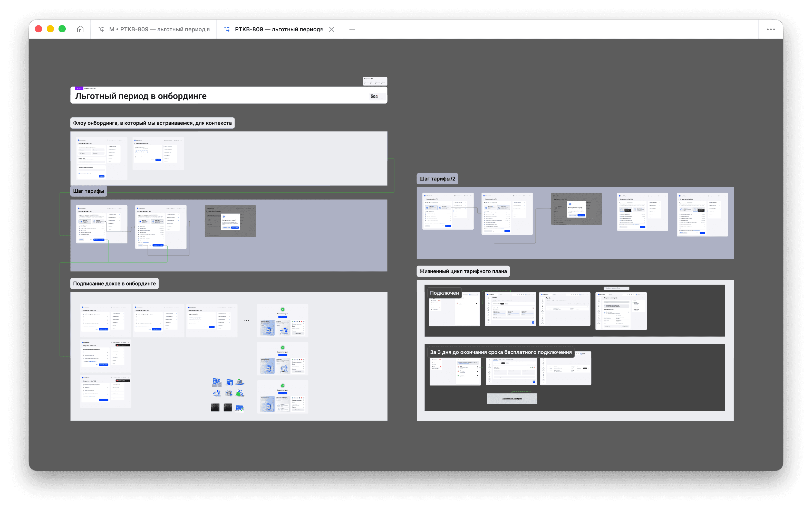The image size is (812, 509).
Task: Close the active PTKB-809 tab
Action: 331,29
